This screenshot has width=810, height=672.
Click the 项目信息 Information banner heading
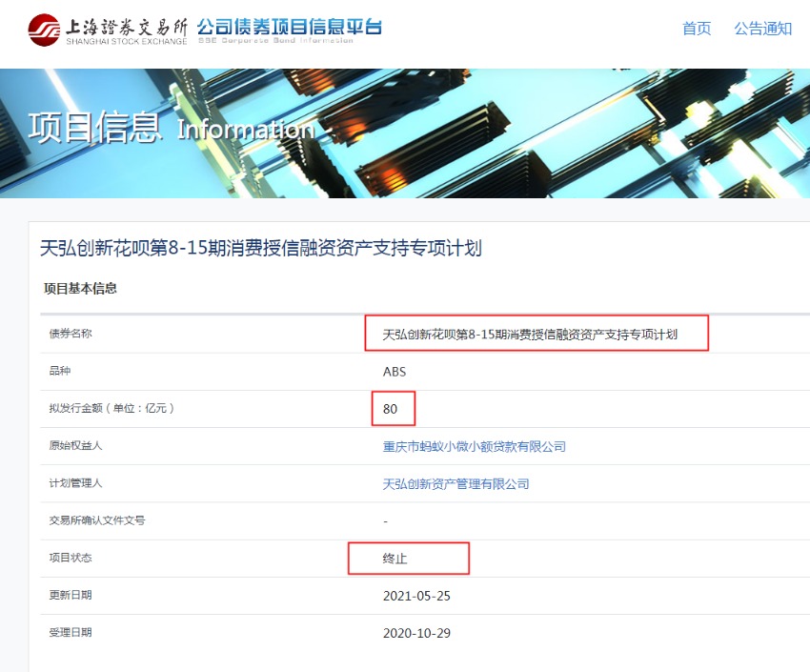click(171, 129)
